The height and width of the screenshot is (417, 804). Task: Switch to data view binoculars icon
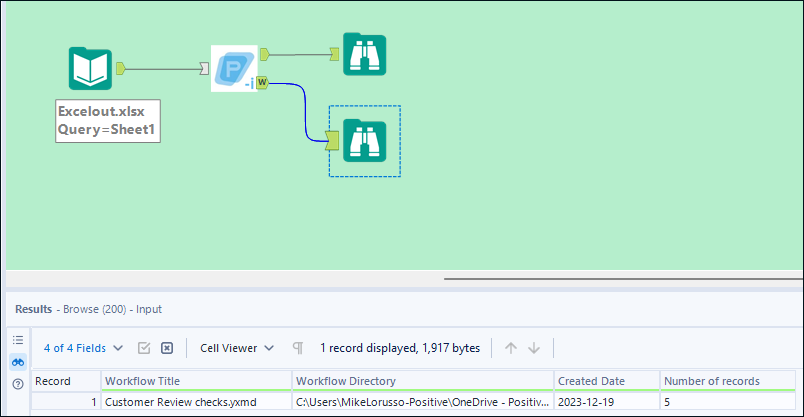[x=18, y=362]
